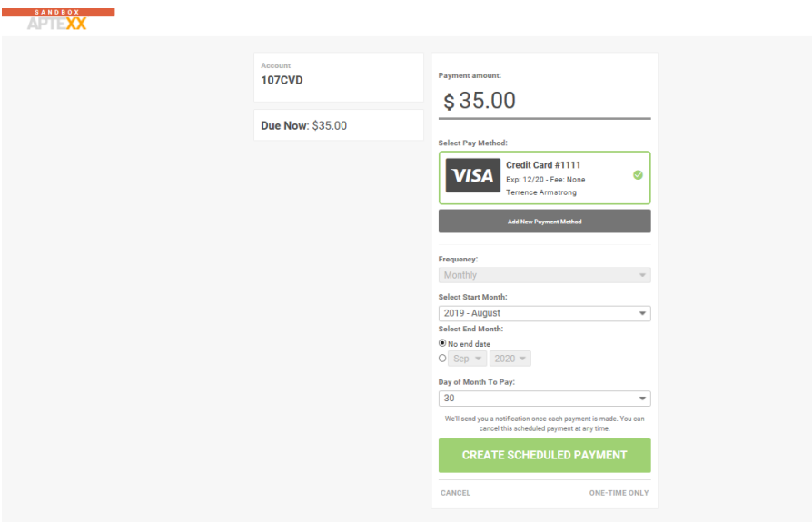
Task: Open the end month Sep dropdown
Action: 468,359
